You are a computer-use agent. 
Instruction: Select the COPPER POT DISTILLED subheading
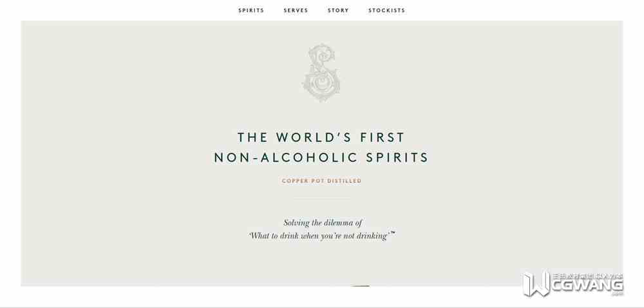321,180
